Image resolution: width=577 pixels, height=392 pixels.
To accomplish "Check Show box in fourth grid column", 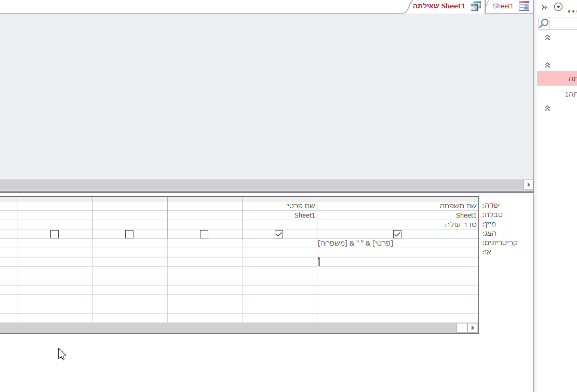I will point(129,234).
